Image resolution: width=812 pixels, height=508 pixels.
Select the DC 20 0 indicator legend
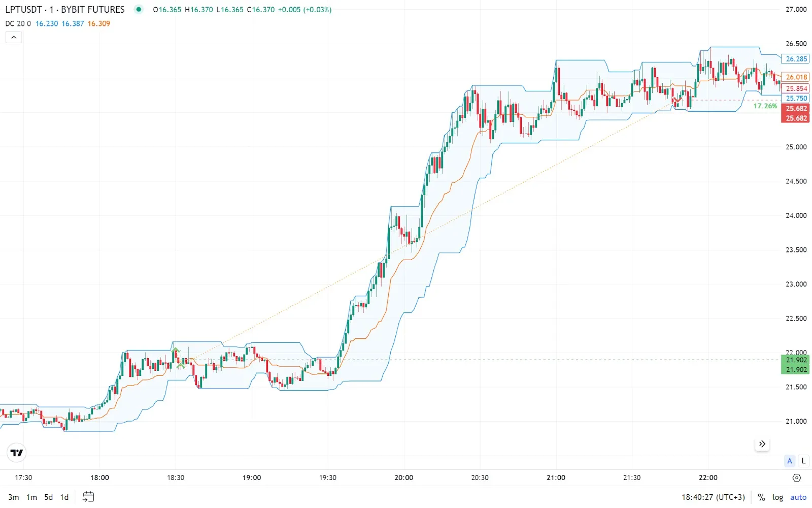18,23
